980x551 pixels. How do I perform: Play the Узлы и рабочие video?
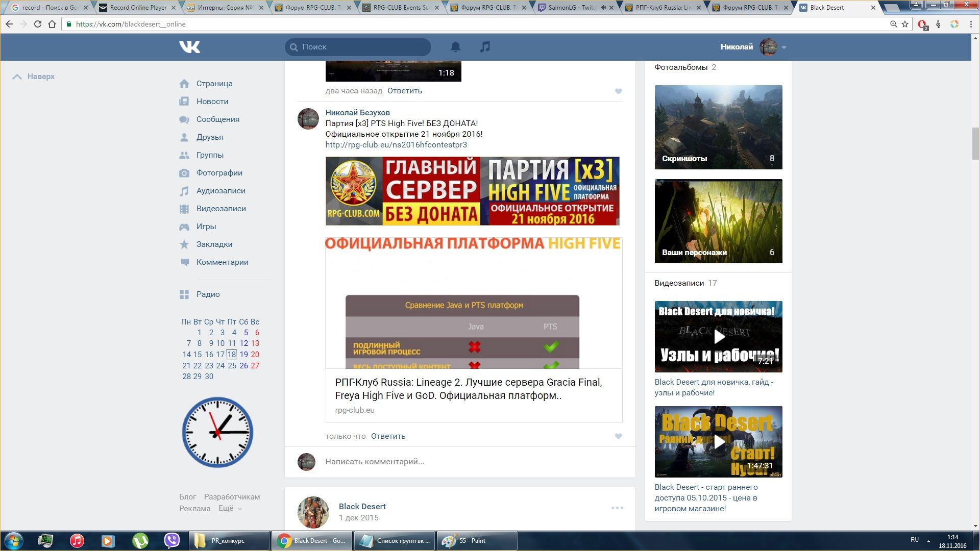point(718,337)
